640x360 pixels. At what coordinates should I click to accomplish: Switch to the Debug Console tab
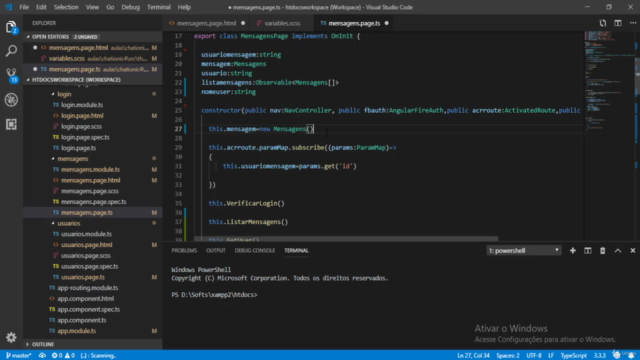[x=255, y=251]
